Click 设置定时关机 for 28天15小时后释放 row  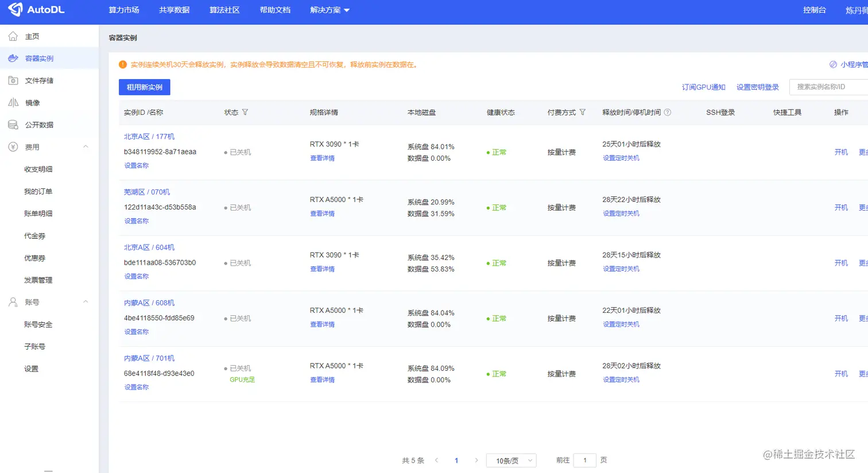621,269
